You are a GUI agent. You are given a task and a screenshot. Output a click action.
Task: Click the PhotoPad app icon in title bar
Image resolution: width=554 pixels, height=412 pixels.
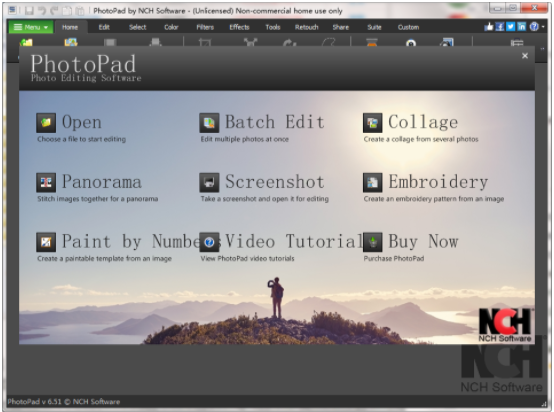pyautogui.click(x=12, y=10)
